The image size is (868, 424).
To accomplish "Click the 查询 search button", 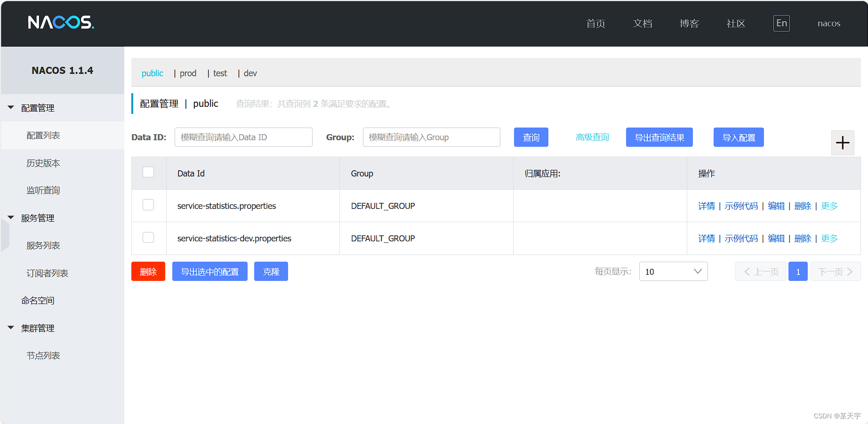I will tap(531, 137).
